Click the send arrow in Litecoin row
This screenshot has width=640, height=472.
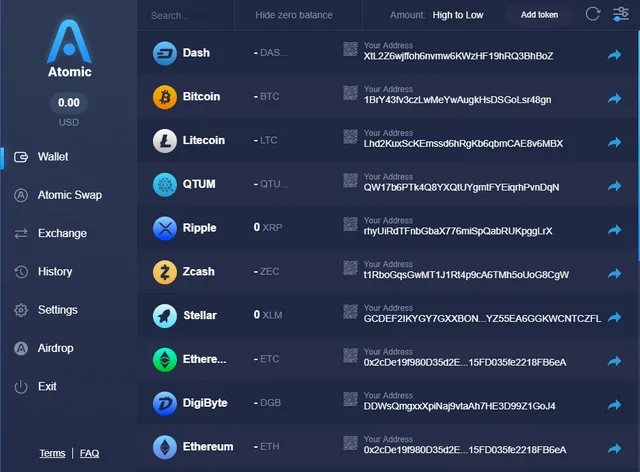tap(614, 142)
